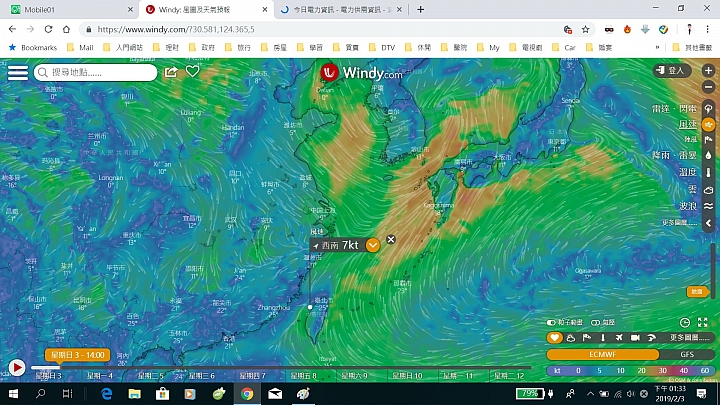Show airports plane POI icon
This screenshot has height=405, width=720.
[619, 338]
